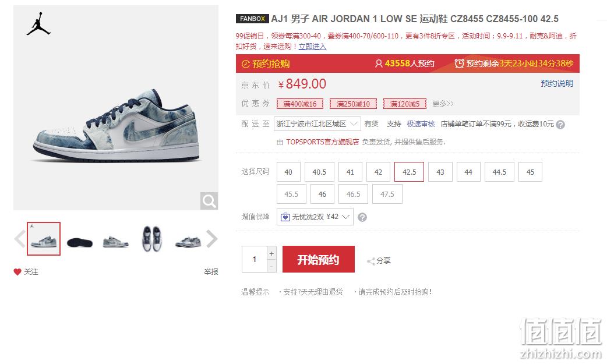Expand more coupons via 更多>>
607x364 pixels.
443,104
